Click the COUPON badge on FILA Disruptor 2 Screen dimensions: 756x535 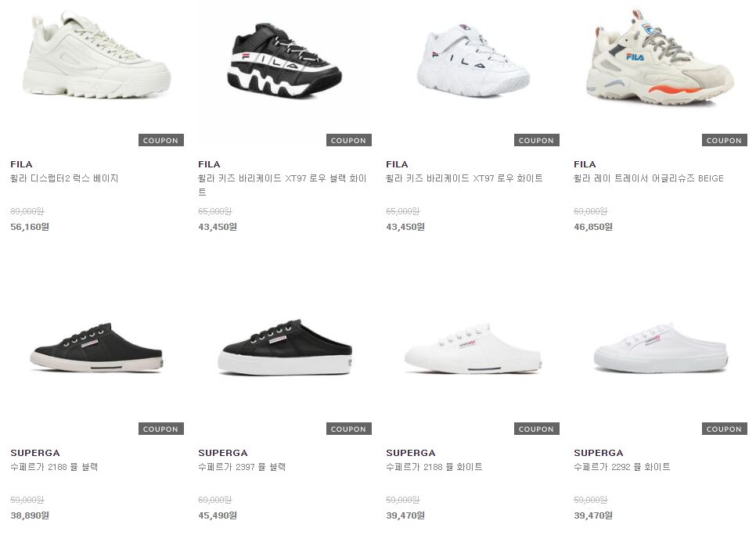tap(160, 140)
